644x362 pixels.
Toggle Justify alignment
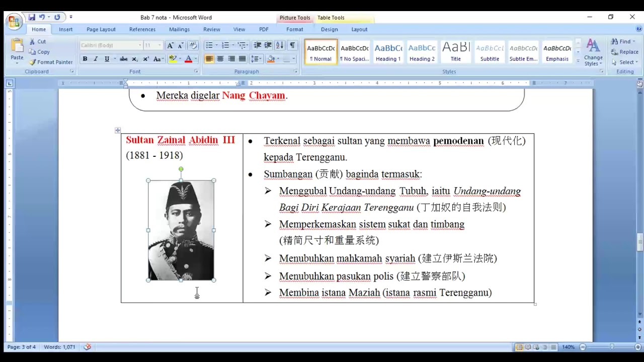243,59
